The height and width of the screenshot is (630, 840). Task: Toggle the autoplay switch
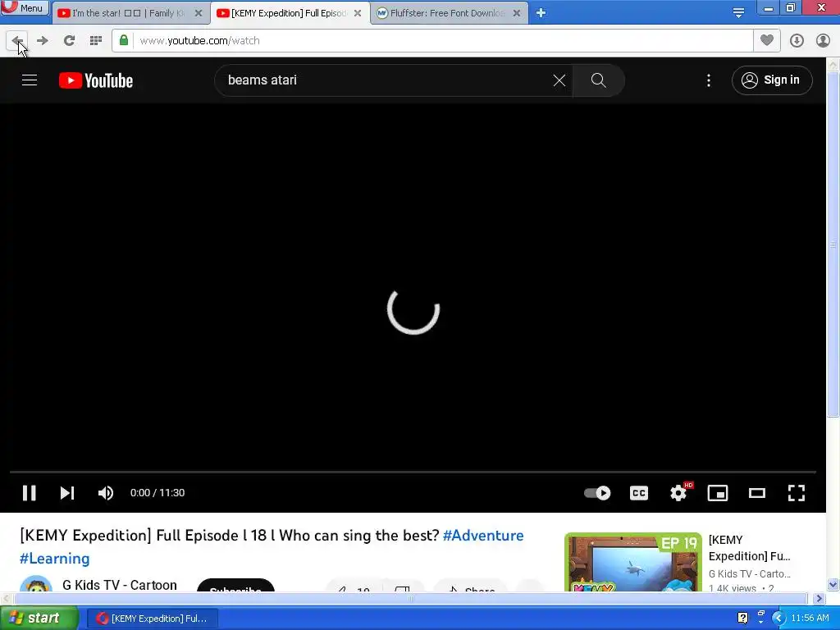pos(597,493)
